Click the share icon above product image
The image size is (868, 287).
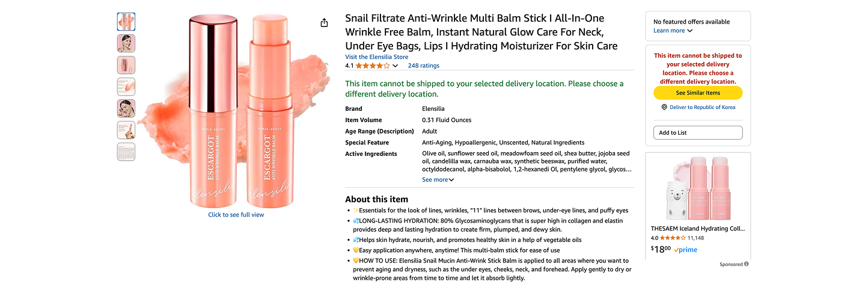pos(325,23)
